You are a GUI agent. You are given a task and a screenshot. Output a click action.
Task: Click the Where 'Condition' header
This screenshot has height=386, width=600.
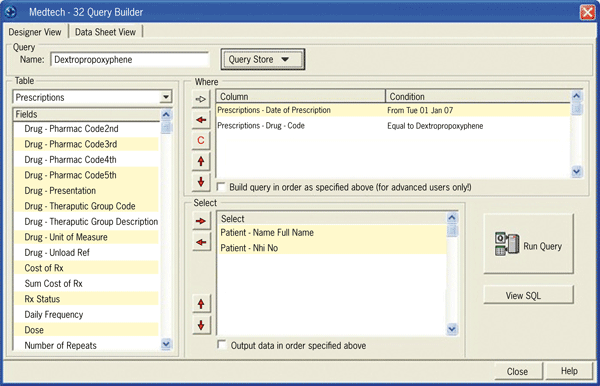click(478, 96)
